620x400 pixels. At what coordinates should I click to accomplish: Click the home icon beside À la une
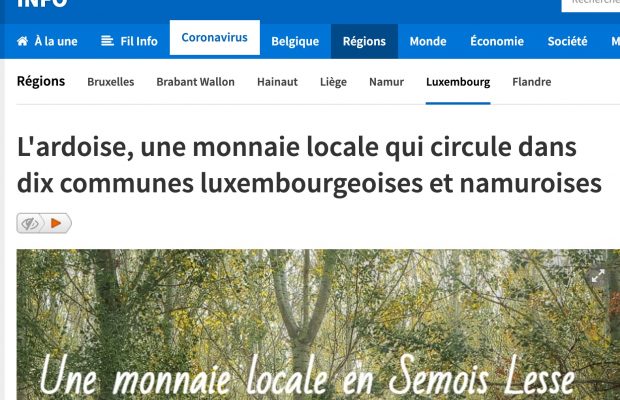click(23, 41)
